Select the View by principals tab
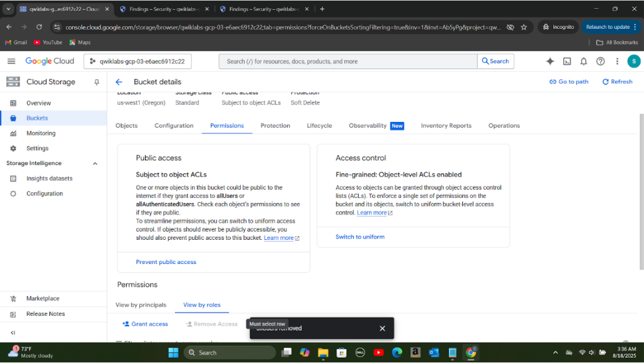644x363 pixels. pyautogui.click(x=141, y=305)
